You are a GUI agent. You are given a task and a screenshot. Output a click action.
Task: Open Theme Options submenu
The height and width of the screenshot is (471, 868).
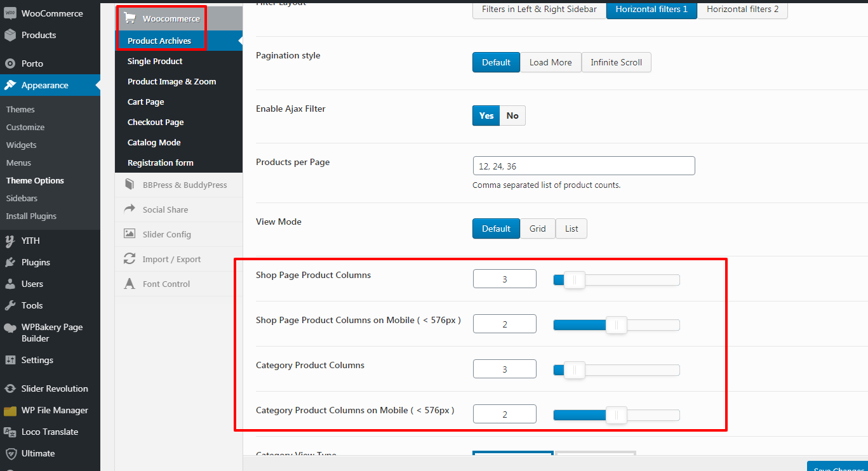(35, 180)
